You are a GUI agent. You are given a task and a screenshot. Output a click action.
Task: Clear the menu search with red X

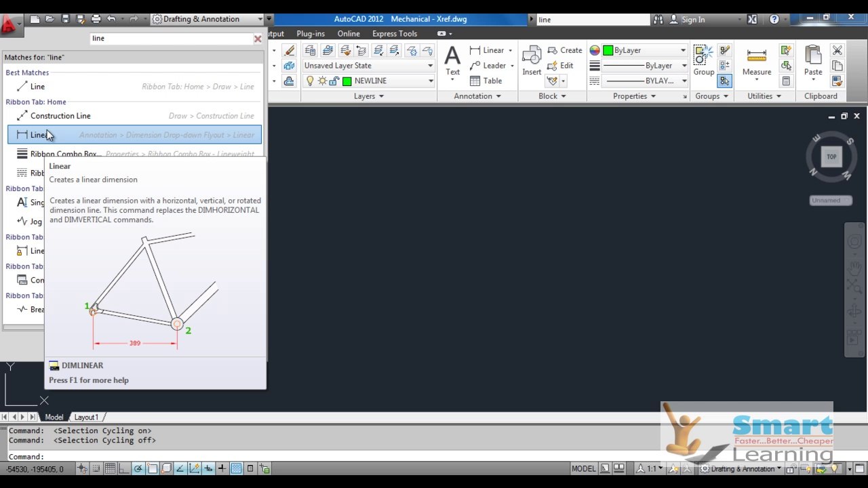click(x=258, y=39)
